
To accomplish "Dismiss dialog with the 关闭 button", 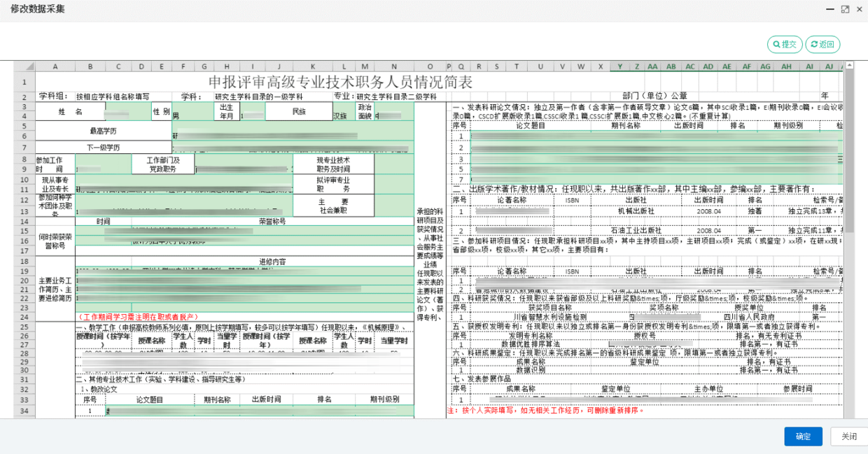I will [848, 437].
